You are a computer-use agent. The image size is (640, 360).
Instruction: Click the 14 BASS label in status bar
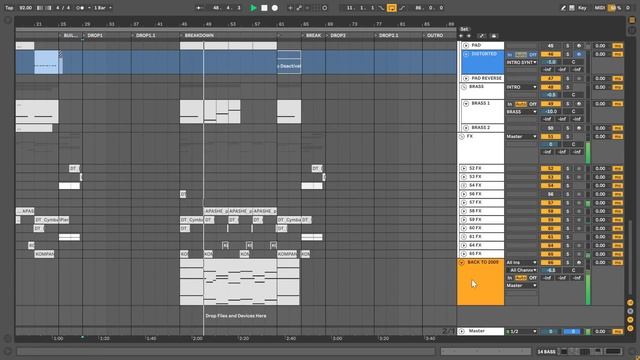pyautogui.click(x=546, y=351)
